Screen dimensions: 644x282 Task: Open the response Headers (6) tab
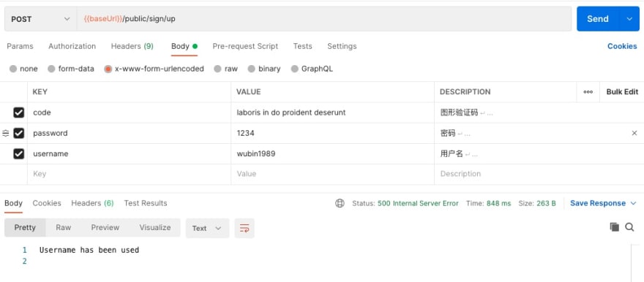click(x=92, y=203)
